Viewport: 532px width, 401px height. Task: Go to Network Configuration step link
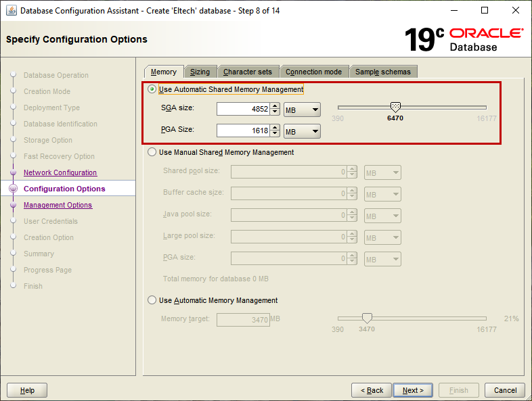coord(60,173)
